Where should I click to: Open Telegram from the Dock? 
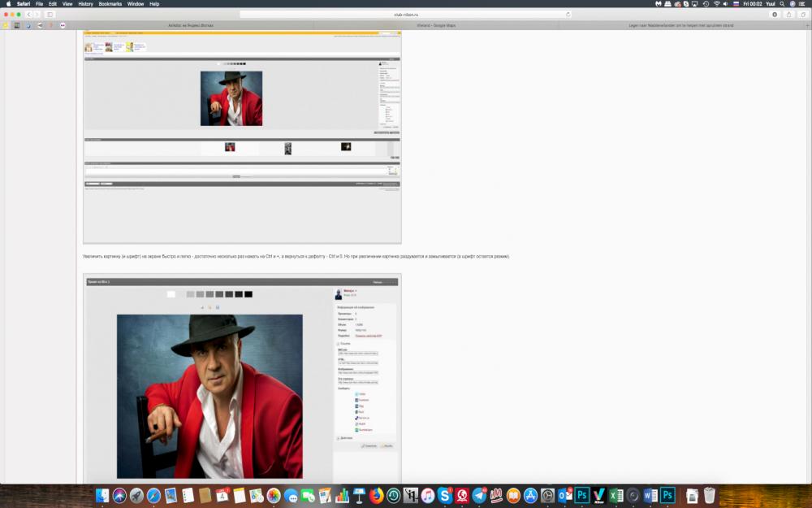click(x=479, y=496)
